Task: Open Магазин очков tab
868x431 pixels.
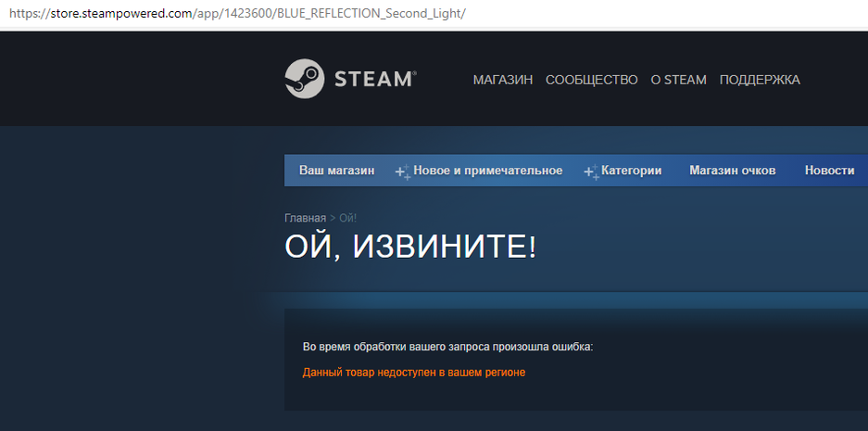Action: pyautogui.click(x=733, y=171)
